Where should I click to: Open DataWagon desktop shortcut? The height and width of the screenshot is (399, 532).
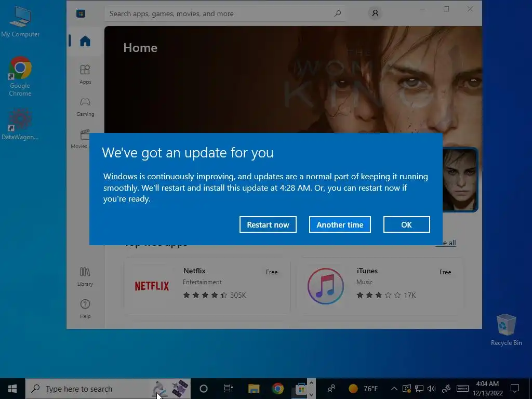pyautogui.click(x=20, y=124)
